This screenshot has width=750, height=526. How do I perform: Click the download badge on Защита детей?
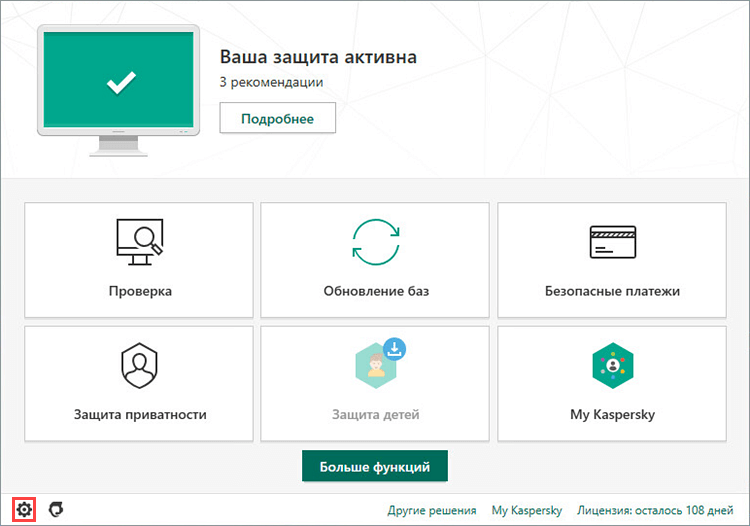click(395, 349)
